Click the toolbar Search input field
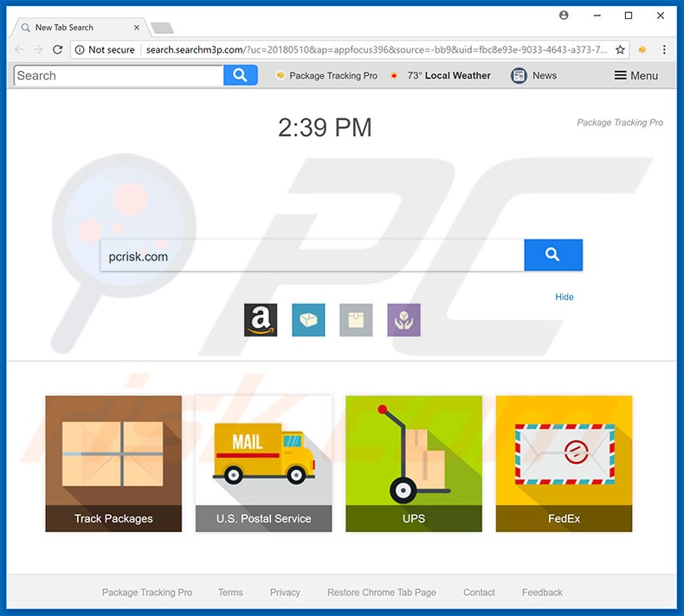 (x=119, y=75)
